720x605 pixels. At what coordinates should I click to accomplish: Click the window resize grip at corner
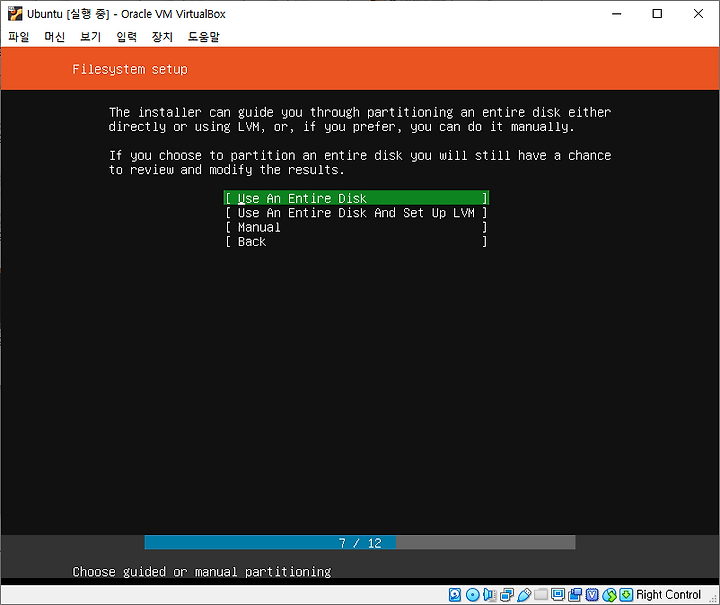tap(714, 599)
